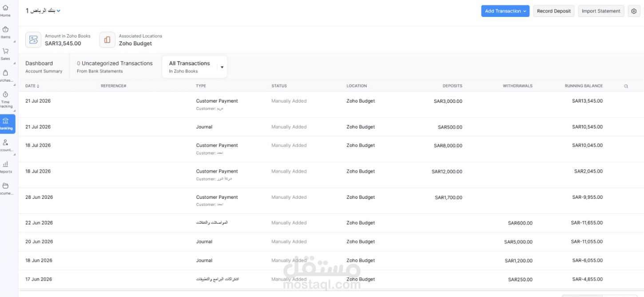Open Documents in the sidebar
The image size is (644, 297).
tap(5, 189)
